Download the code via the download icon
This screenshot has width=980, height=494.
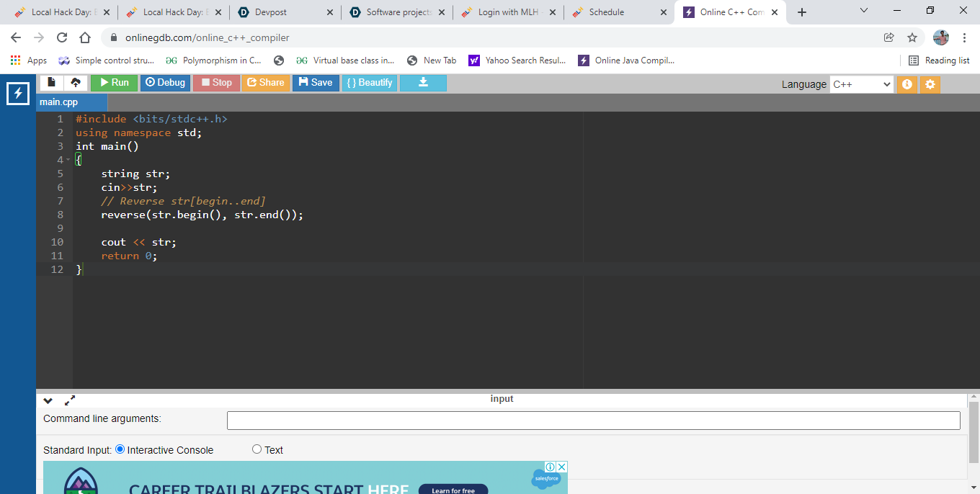pyautogui.click(x=423, y=82)
